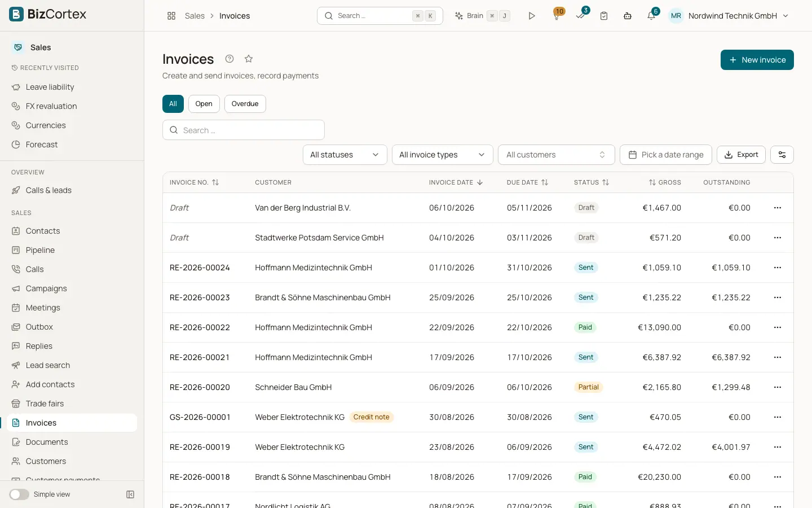Open the notifications bell icon
Viewport: 812px width, 508px height.
pyautogui.click(x=651, y=15)
